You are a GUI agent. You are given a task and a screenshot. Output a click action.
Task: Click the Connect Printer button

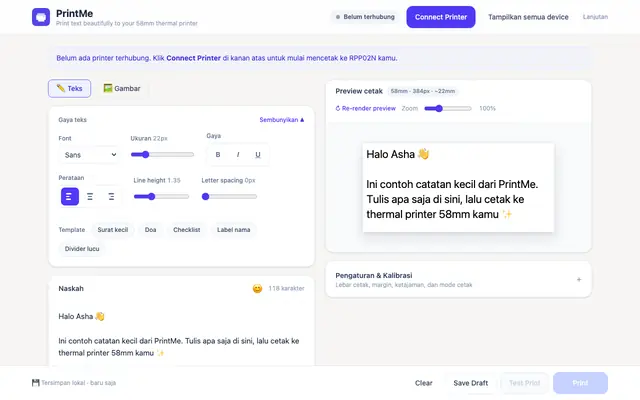[x=441, y=17]
